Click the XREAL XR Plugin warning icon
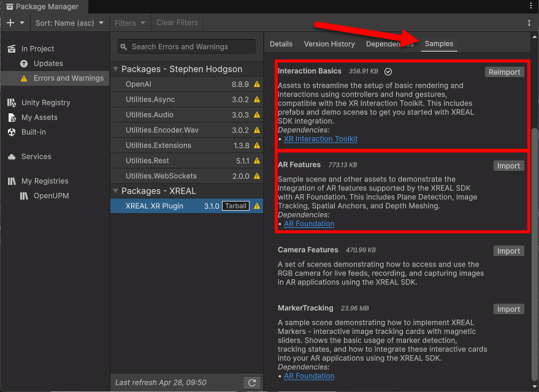Image resolution: width=539 pixels, height=392 pixels. [x=257, y=206]
